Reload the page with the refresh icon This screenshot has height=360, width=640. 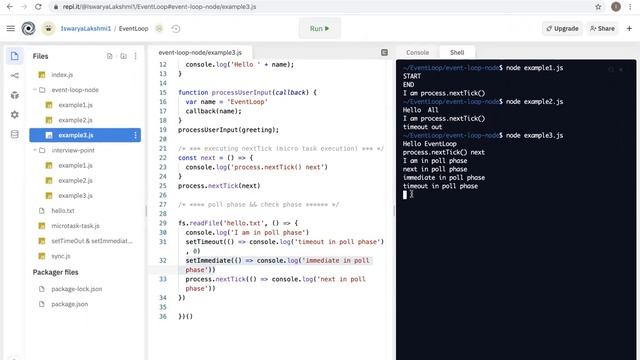pyautogui.click(x=38, y=7)
